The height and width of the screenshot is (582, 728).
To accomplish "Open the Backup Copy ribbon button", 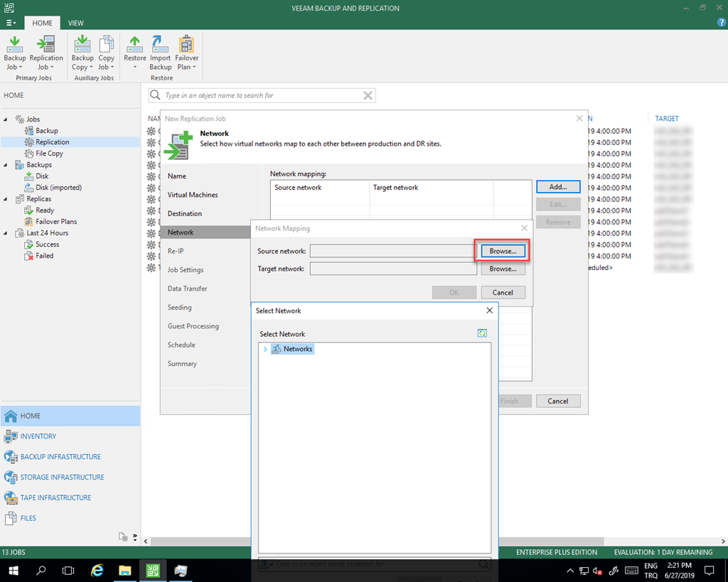I will pyautogui.click(x=82, y=53).
